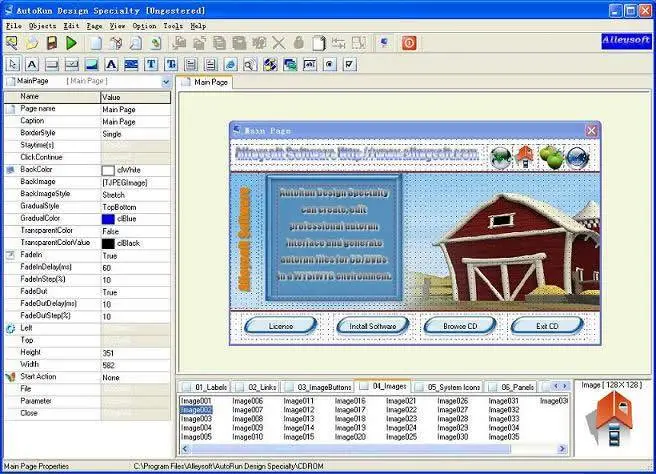Open the Tools menu

coord(173,26)
